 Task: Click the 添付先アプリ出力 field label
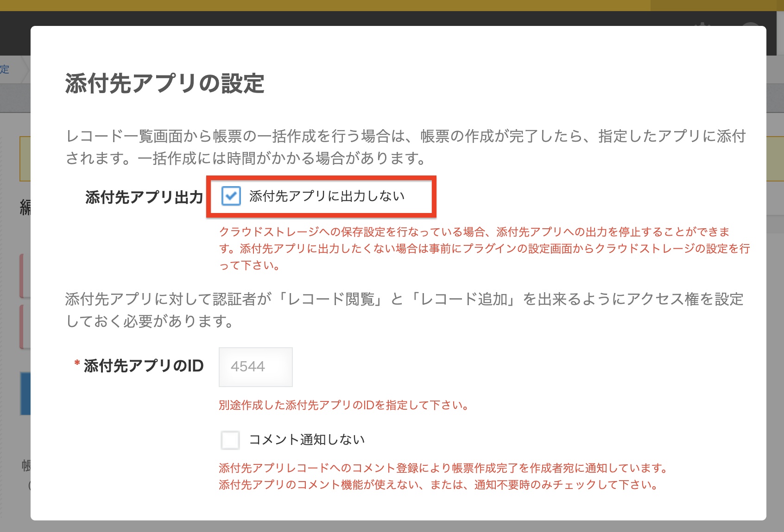(x=145, y=197)
